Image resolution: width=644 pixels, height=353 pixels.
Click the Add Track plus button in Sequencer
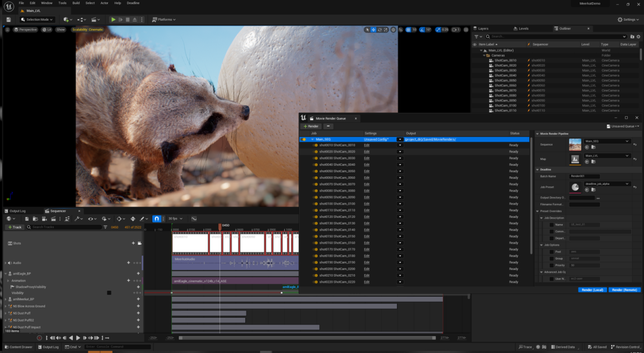15,227
